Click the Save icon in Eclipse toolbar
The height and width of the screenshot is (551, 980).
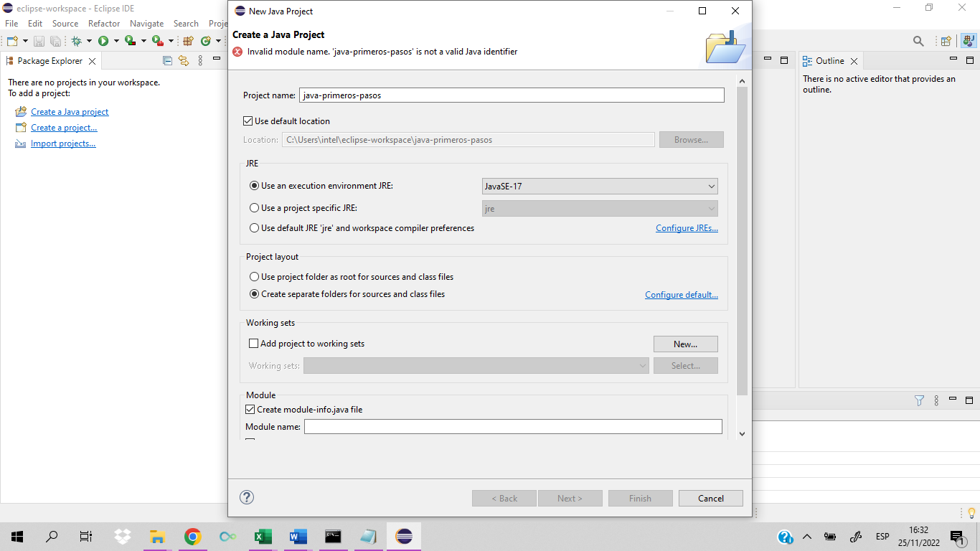[39, 41]
